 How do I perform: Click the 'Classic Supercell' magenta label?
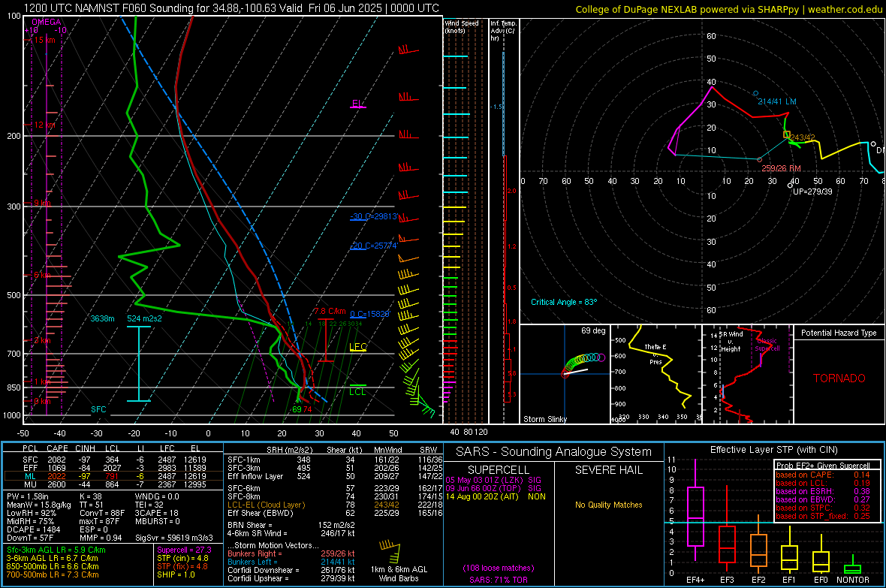tap(767, 345)
